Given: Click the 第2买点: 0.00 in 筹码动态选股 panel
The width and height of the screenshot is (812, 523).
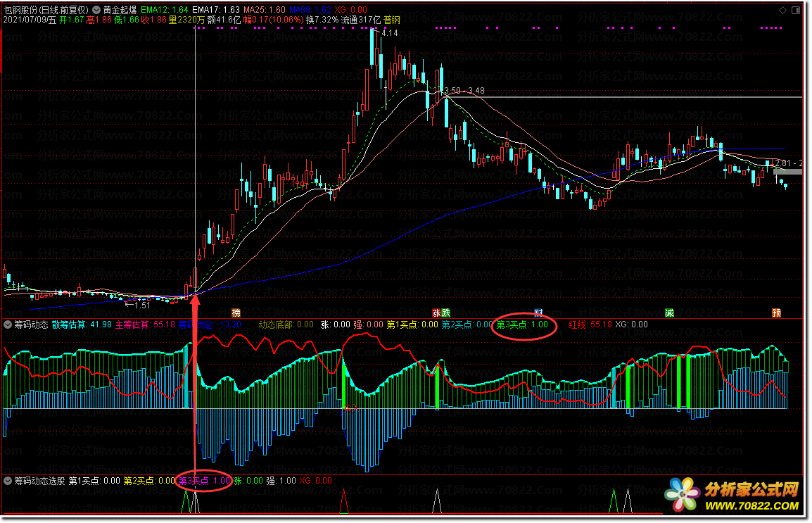Looking at the screenshot, I should [x=149, y=481].
